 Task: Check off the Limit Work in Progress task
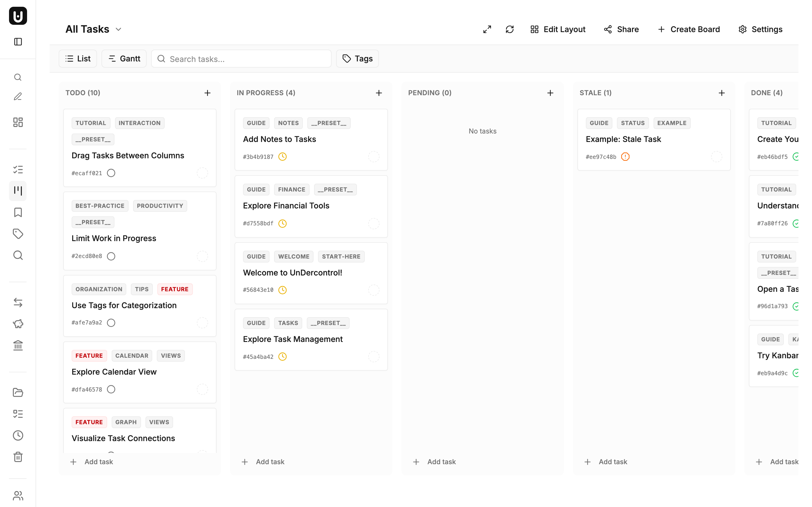coord(111,256)
